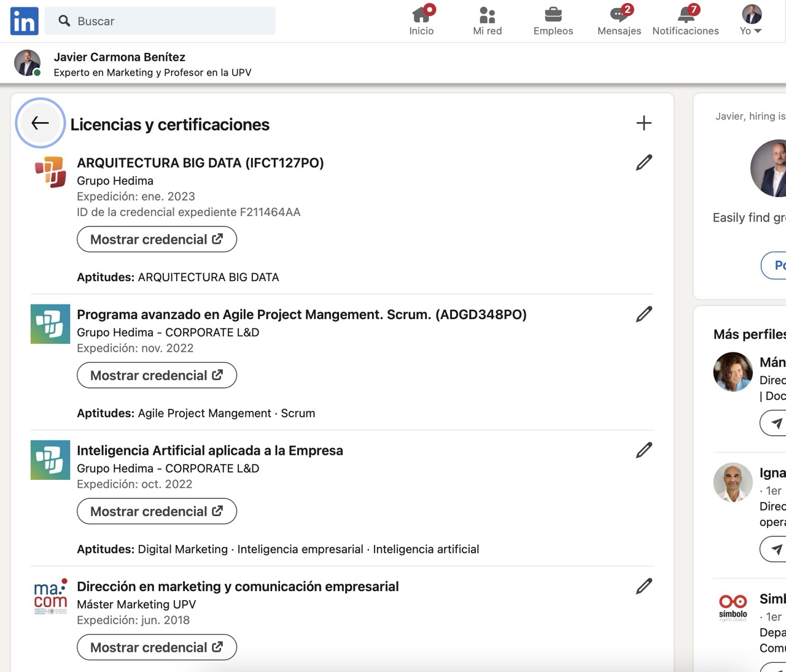The image size is (786, 672).
Task: Show credential for Inteligencia Artificial aplicada
Action: click(157, 512)
